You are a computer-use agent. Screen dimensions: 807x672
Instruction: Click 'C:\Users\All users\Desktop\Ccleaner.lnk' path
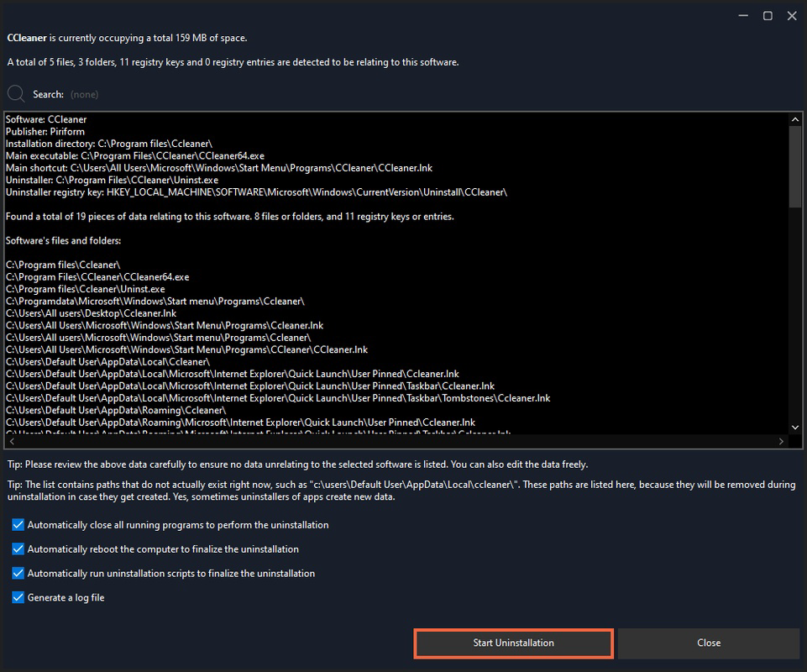pyautogui.click(x=91, y=313)
